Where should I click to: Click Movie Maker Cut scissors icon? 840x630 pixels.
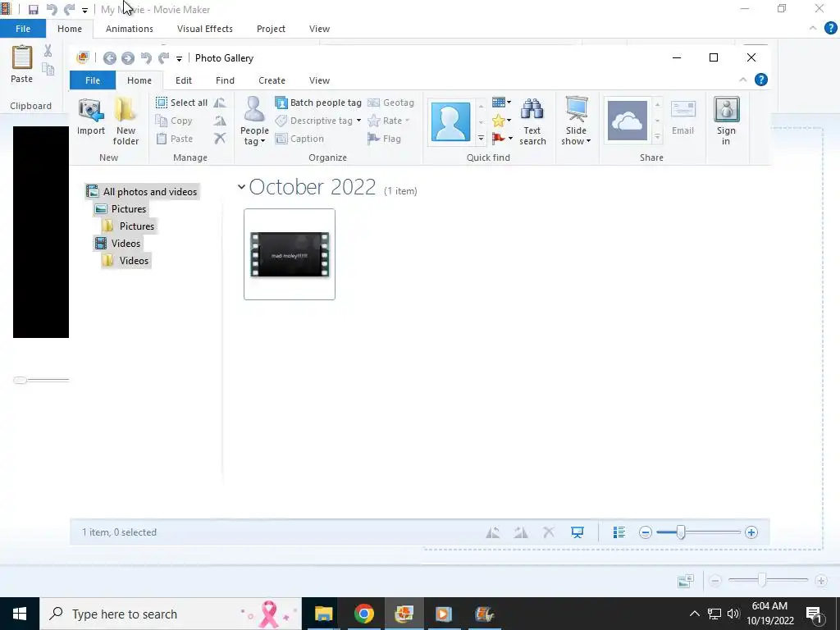pos(48,51)
